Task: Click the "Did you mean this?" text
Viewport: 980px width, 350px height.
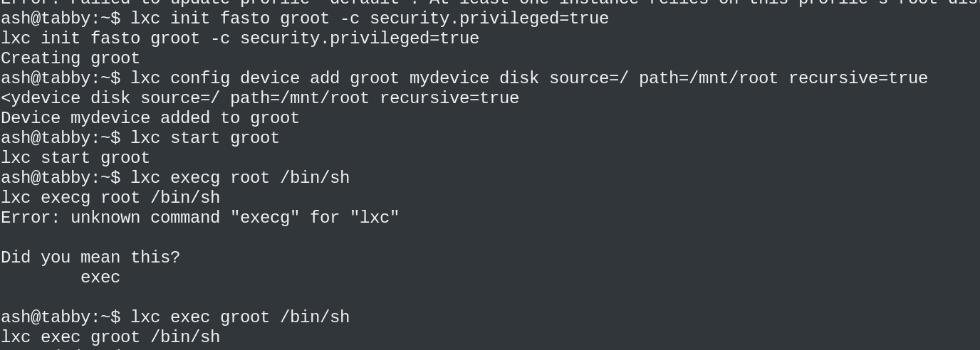Action: 90,258
